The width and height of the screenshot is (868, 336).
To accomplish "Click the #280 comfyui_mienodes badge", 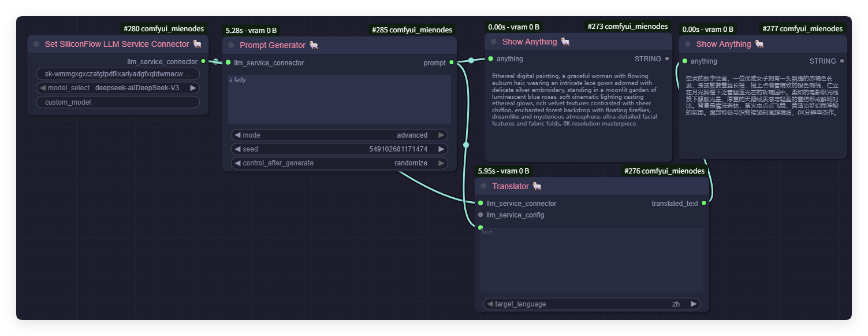I will point(163,28).
